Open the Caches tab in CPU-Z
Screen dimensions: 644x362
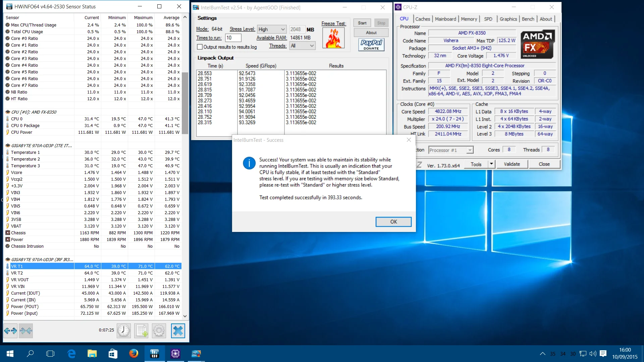pyautogui.click(x=422, y=19)
